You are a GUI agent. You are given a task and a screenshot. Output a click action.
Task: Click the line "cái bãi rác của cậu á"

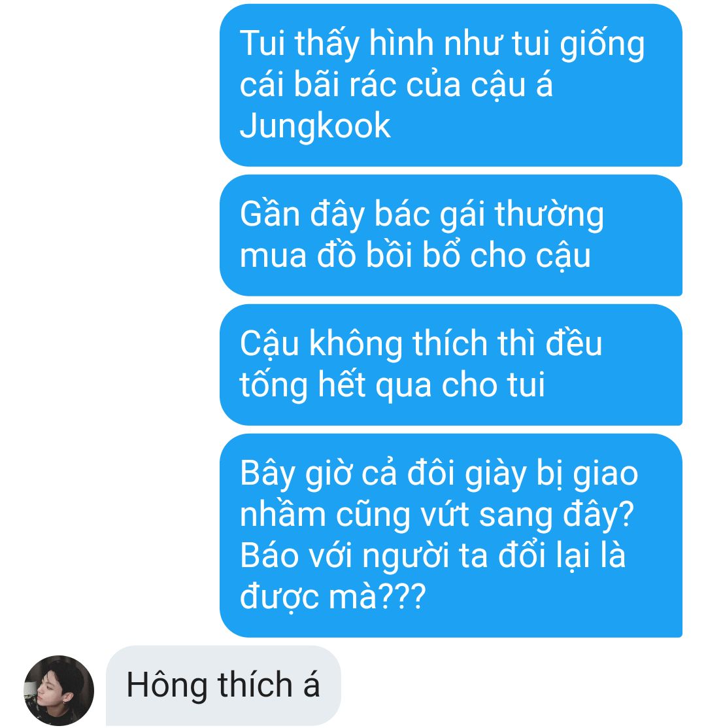tap(397, 84)
